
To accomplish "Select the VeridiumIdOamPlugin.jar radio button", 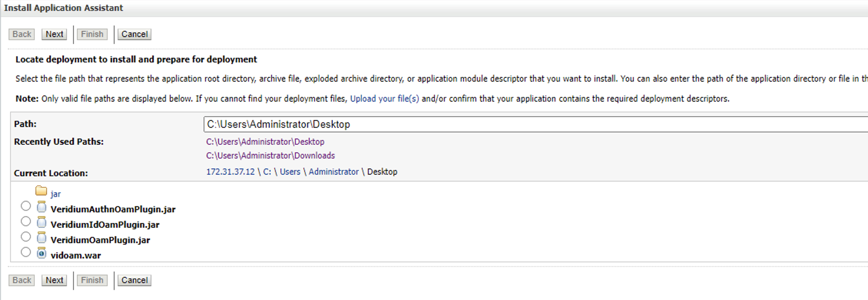I will (26, 222).
